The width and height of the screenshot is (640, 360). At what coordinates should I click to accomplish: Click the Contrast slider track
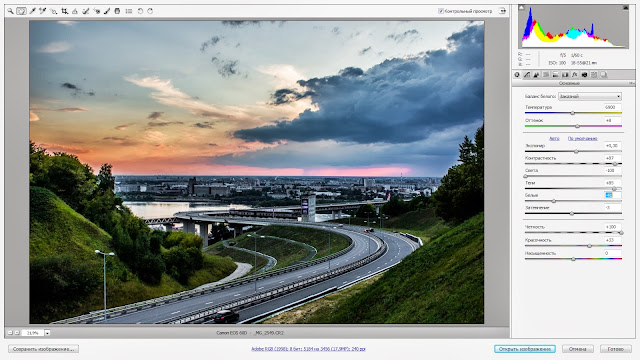(573, 164)
